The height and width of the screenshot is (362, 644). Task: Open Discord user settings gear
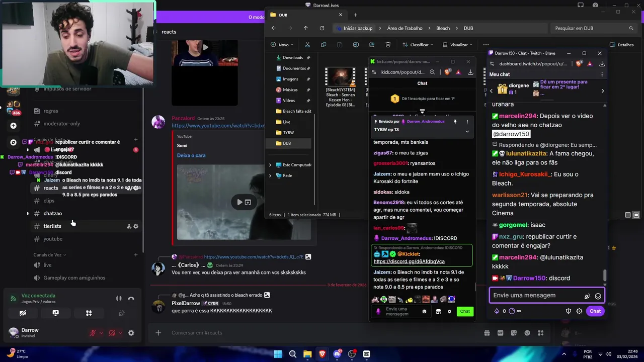tap(131, 333)
